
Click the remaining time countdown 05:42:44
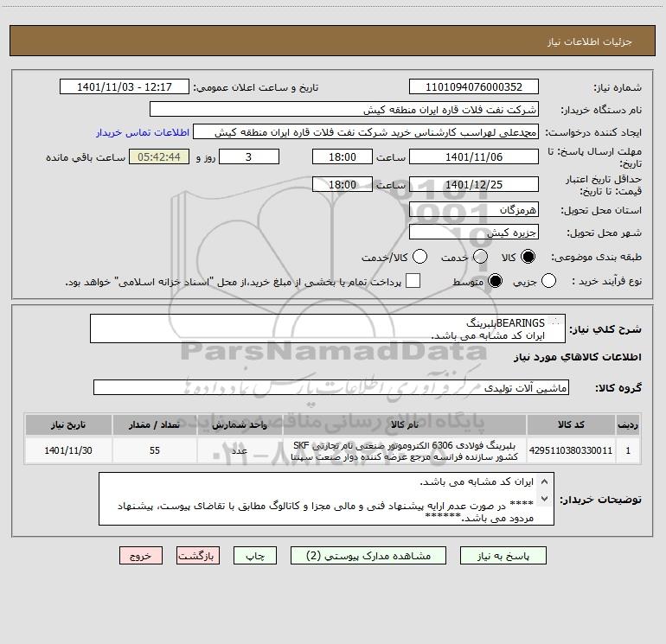(159, 157)
